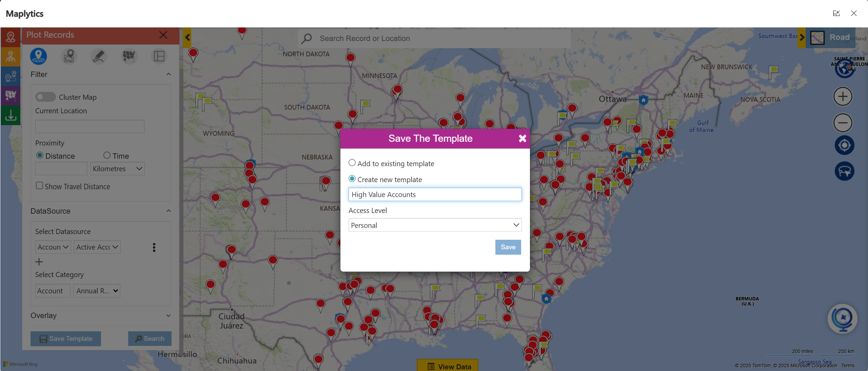The width and height of the screenshot is (868, 371).
Task: Close the Plot Records panel
Action: coord(163,35)
